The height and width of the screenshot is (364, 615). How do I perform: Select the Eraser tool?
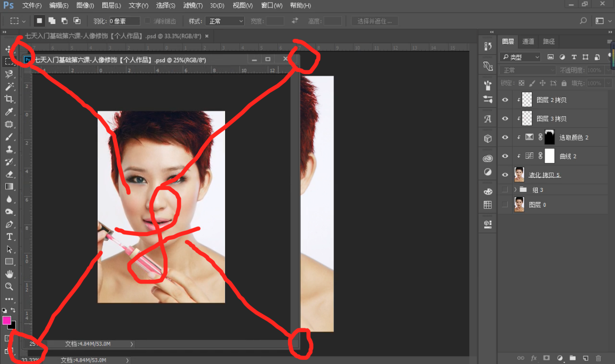(x=9, y=174)
